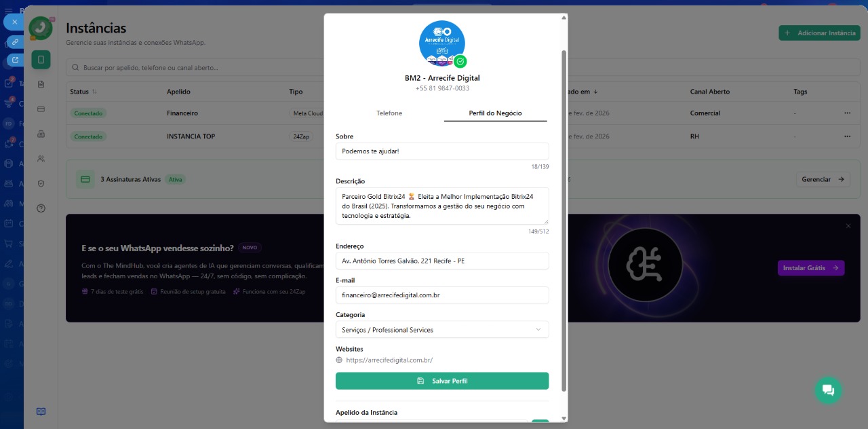This screenshot has height=429, width=868.
Task: Select the Perfil do Negócio tab
Action: [495, 113]
